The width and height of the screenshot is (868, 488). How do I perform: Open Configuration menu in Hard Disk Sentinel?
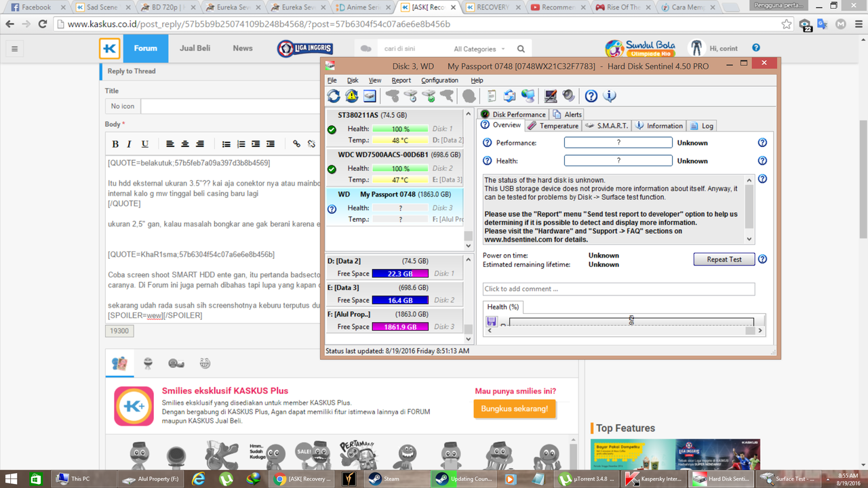point(439,80)
